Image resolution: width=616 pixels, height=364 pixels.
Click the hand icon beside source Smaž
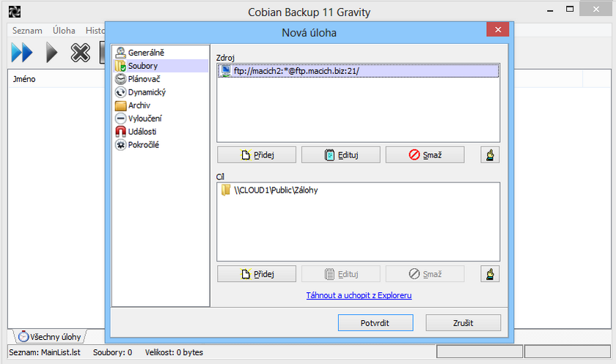(x=490, y=155)
